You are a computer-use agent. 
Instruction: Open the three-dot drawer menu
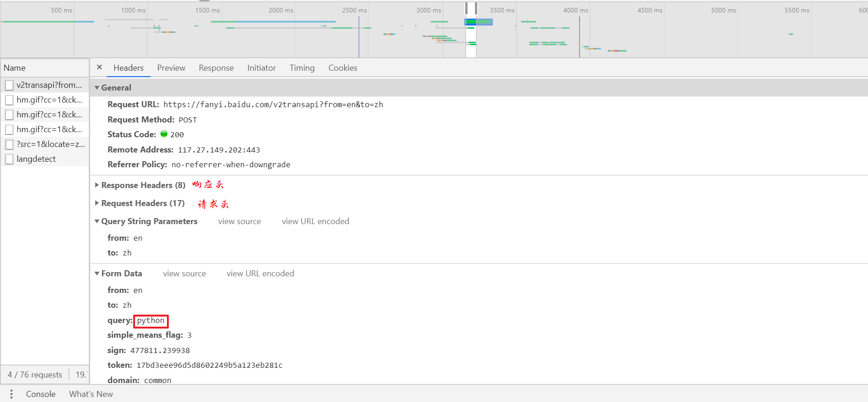12,394
